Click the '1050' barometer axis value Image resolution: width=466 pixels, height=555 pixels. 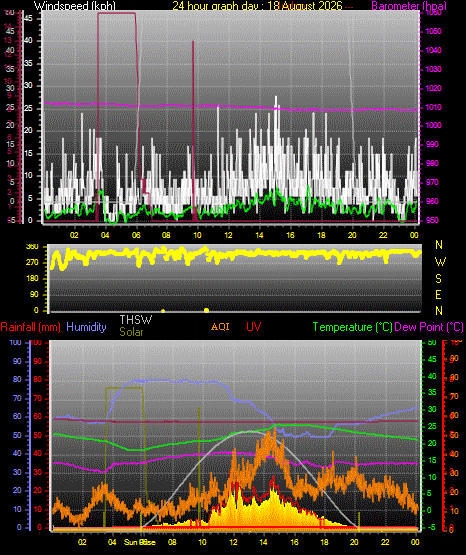tap(433, 32)
